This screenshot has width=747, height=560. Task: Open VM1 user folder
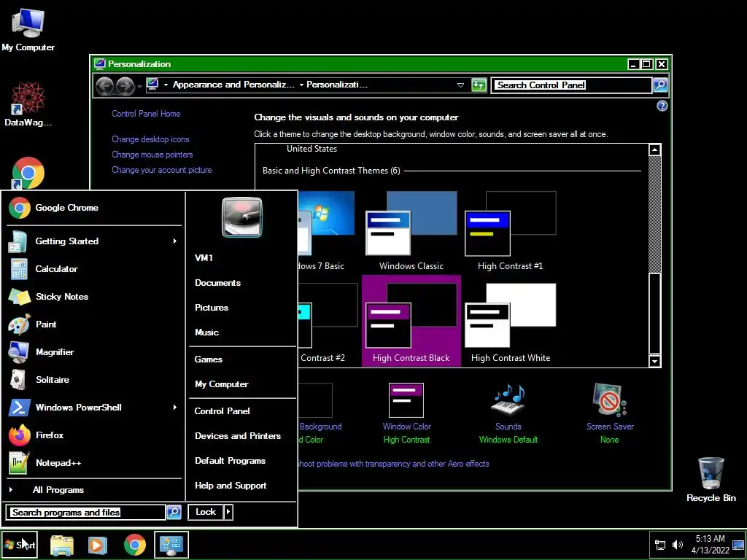point(204,257)
